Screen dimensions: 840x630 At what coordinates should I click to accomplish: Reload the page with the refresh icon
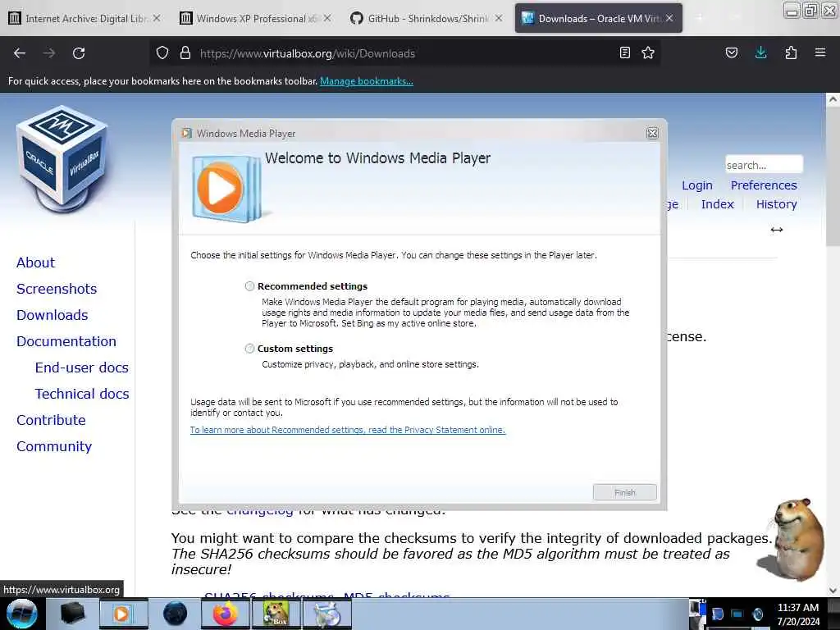tap(79, 53)
